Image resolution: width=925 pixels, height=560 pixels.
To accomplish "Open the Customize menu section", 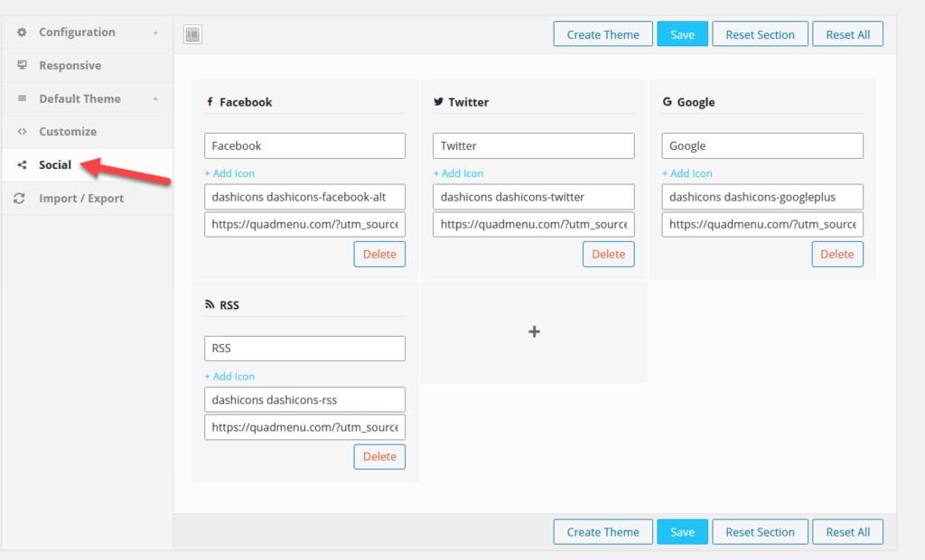I will click(x=68, y=132).
